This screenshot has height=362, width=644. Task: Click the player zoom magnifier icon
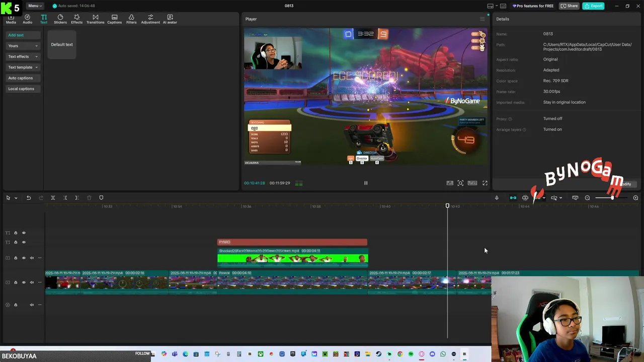tap(460, 183)
